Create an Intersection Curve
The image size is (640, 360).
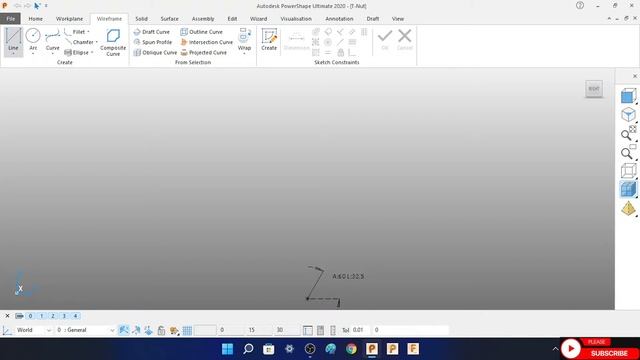(207, 42)
